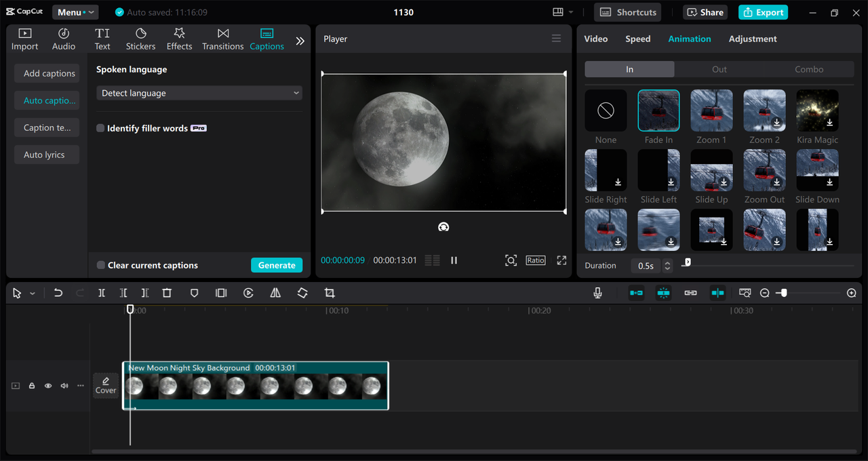This screenshot has height=461, width=868.
Task: Open the Menu dropdown in the title bar
Action: [x=75, y=12]
